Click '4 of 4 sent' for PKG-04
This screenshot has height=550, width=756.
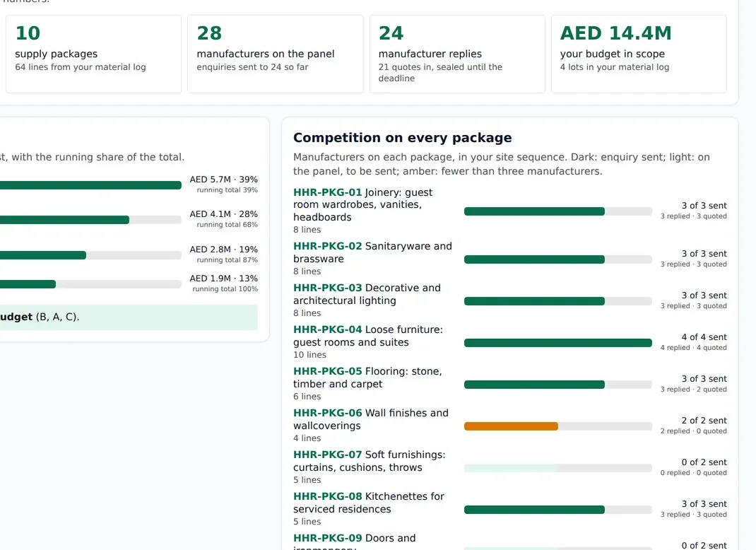[x=704, y=337]
